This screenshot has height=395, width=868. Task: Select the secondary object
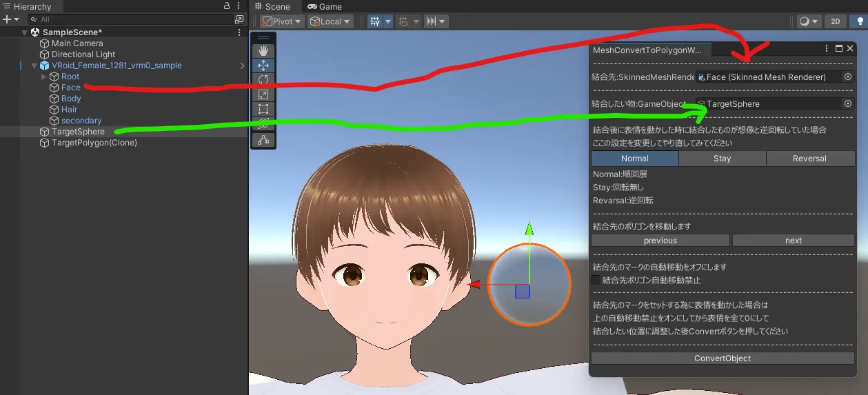(81, 121)
